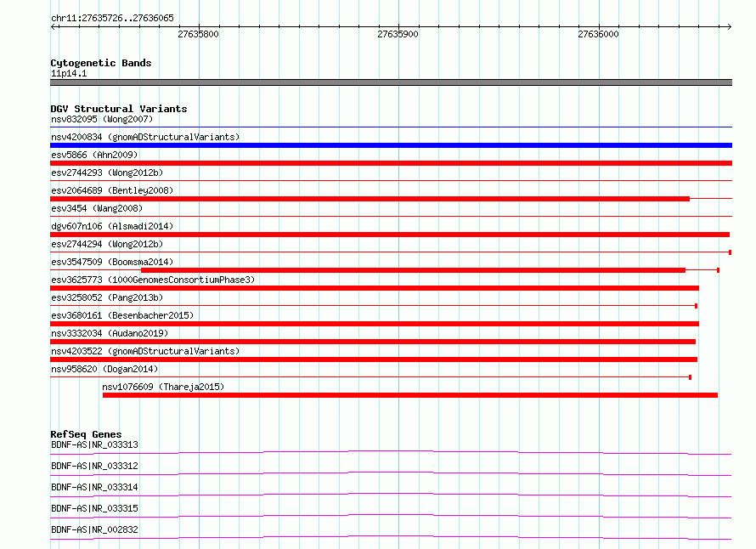Select the 11p14.1 band label
The height and width of the screenshot is (549, 756).
pos(69,73)
